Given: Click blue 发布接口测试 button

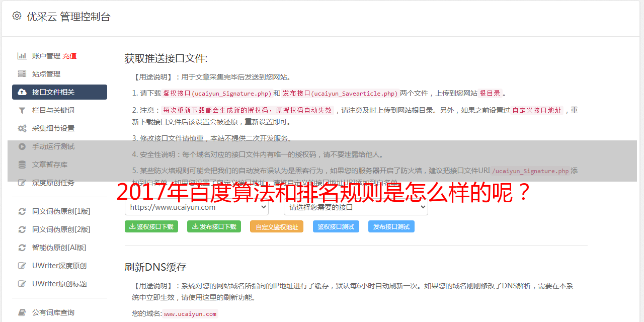Looking at the screenshot, I should (x=391, y=226).
